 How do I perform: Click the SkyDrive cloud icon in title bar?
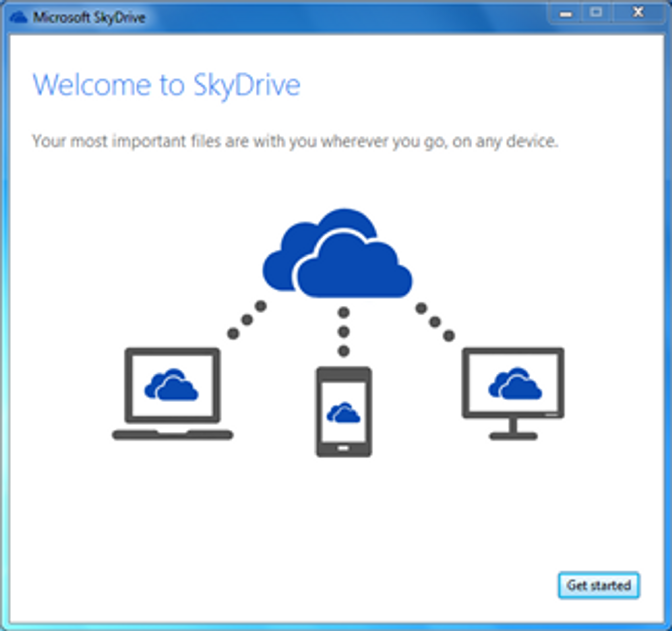[x=18, y=17]
